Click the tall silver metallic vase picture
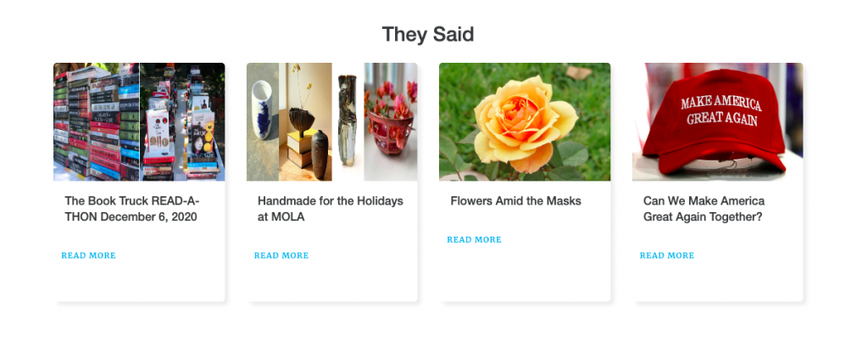The width and height of the screenshot is (868, 342). tap(348, 122)
